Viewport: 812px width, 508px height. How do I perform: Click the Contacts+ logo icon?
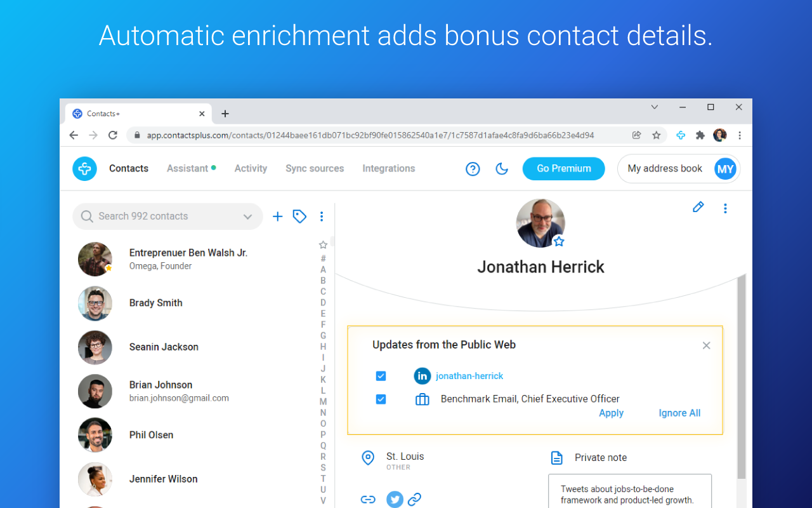(84, 169)
